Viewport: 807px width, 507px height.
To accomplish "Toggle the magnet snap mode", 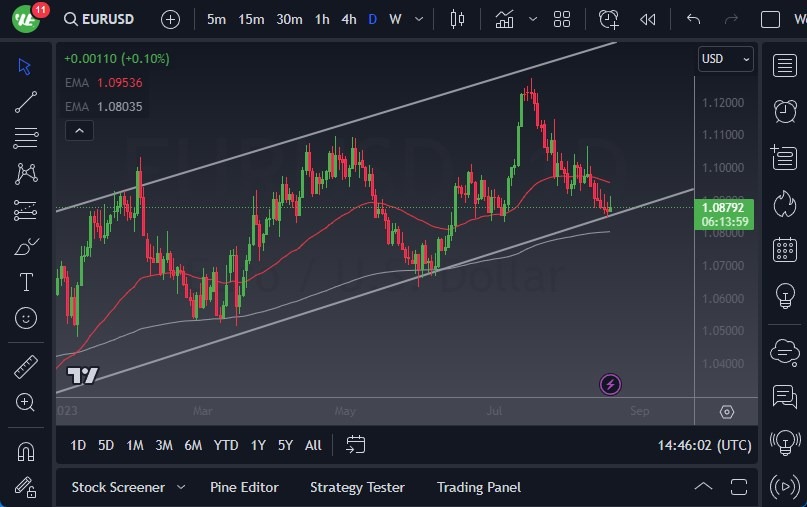I will coord(26,451).
